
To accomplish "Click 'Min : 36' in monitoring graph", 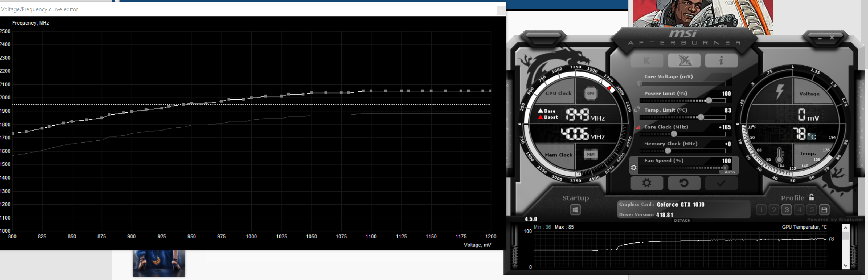I will pyautogui.click(x=542, y=227).
